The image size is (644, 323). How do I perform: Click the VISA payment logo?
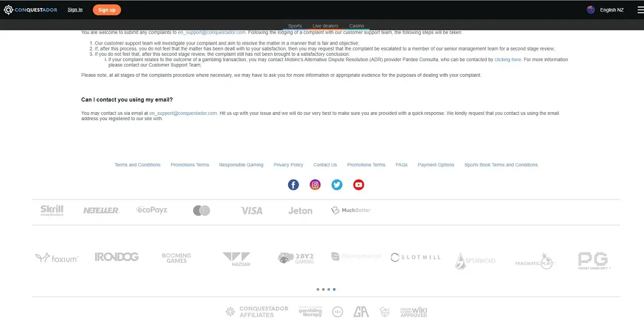click(x=252, y=210)
